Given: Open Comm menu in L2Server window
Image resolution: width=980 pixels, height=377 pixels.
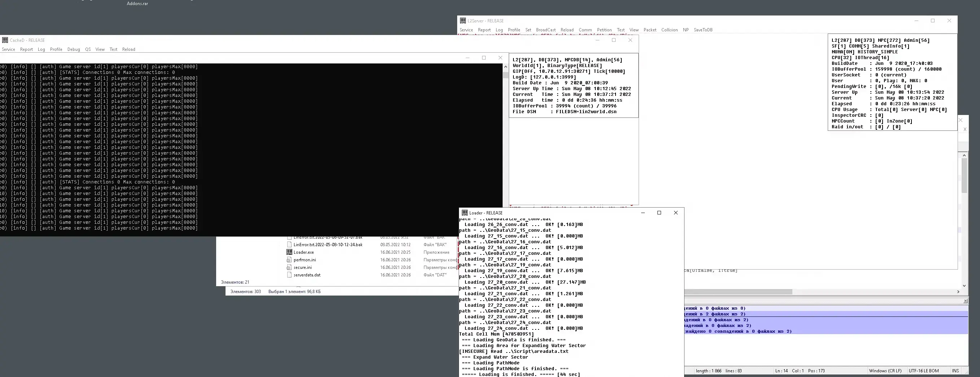Looking at the screenshot, I should click(585, 30).
